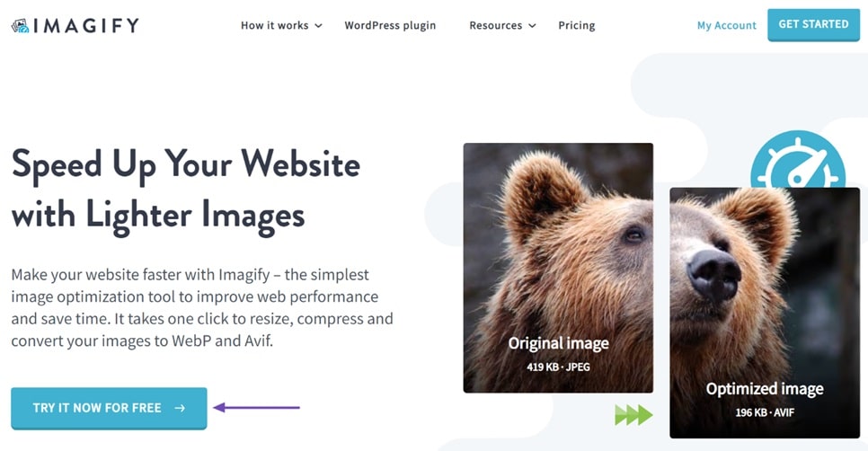Open the How it works menu
This screenshot has width=868, height=451.
click(x=281, y=25)
